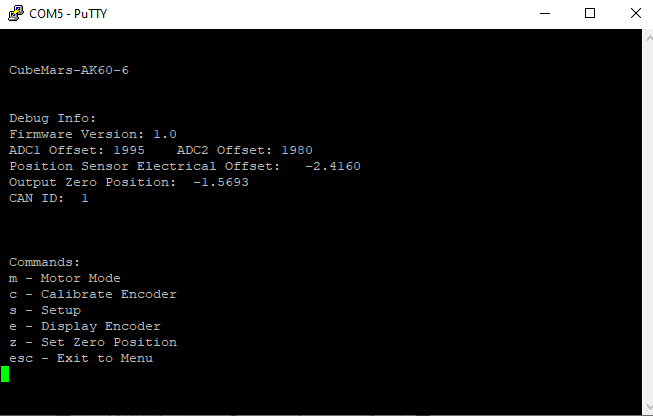Click the 'esc - Exit to Menu' line
This screenshot has width=653, height=416.
coord(81,358)
